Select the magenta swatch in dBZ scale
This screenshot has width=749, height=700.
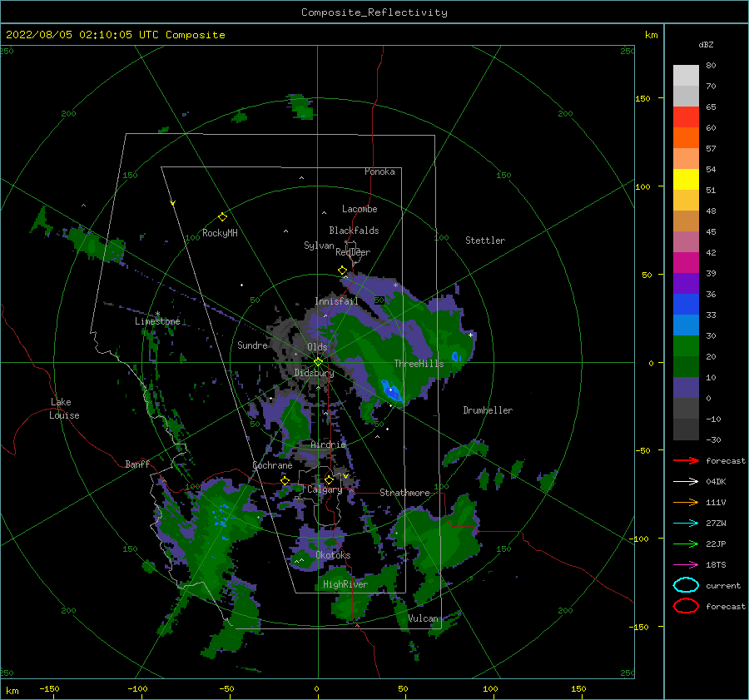click(686, 262)
